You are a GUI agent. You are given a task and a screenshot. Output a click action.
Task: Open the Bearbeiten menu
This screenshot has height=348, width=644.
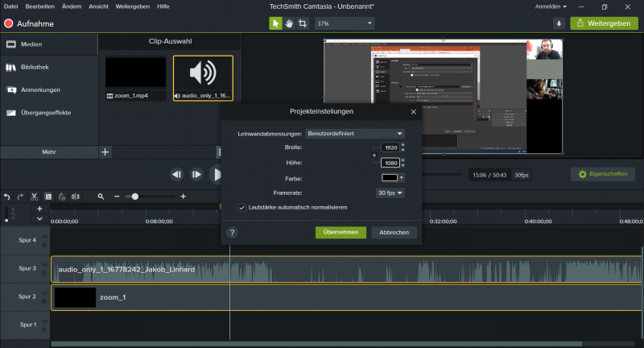[39, 6]
